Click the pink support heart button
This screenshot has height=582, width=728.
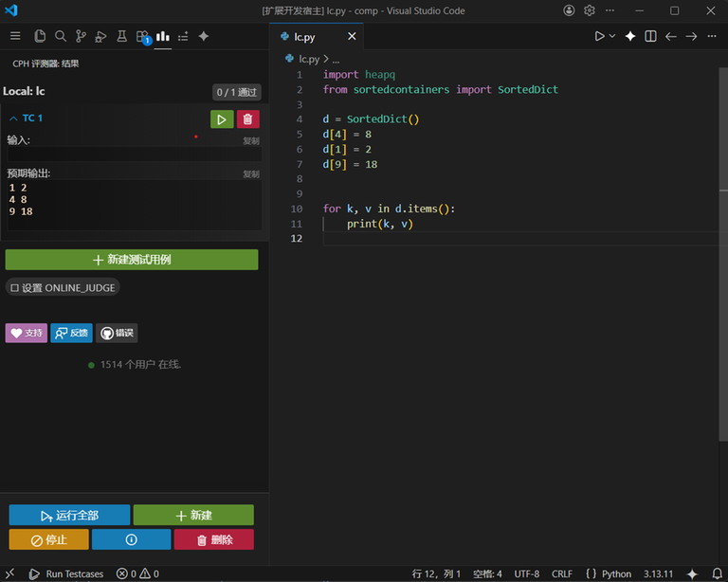pos(27,333)
